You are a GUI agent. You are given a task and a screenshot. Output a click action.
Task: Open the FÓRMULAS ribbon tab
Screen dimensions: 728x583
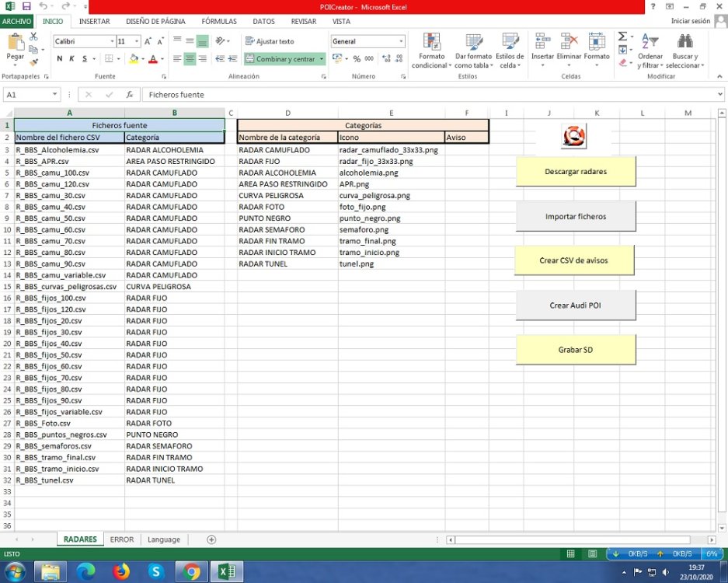click(218, 22)
